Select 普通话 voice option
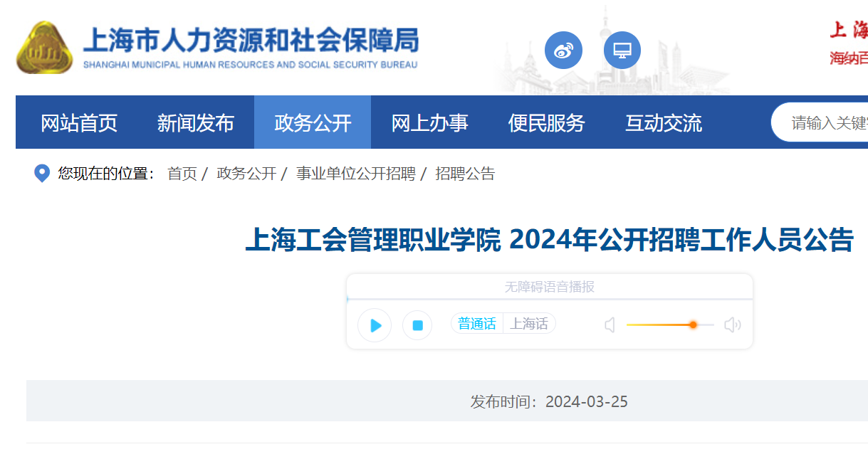The height and width of the screenshot is (464, 868). pyautogui.click(x=477, y=324)
